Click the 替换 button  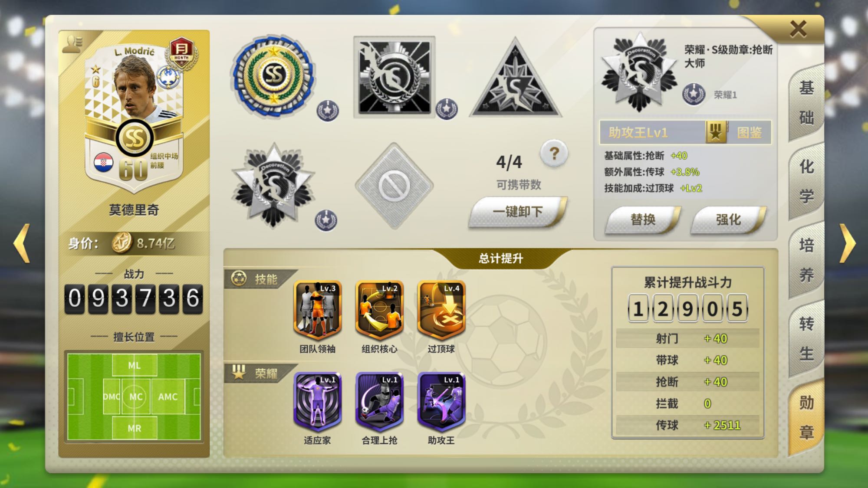pyautogui.click(x=643, y=219)
